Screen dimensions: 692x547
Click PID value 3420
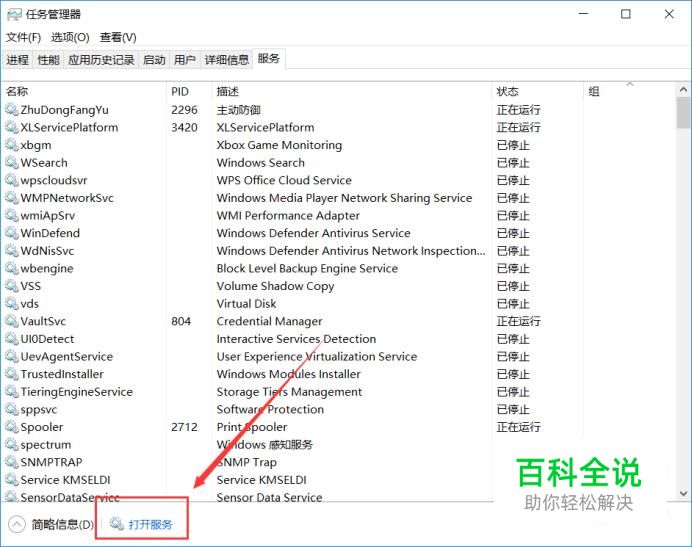184,127
